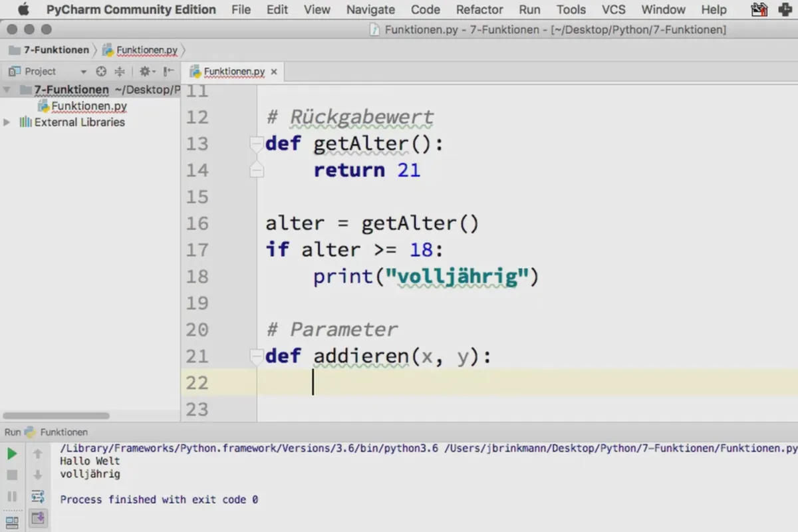Screen dimensions: 798x532
Task: Open the View menu
Action: click(317, 9)
